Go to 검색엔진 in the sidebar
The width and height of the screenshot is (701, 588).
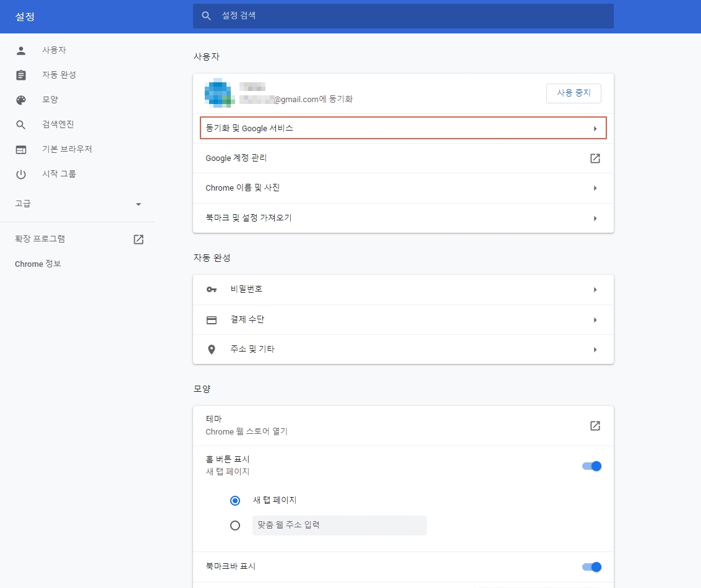[x=58, y=124]
